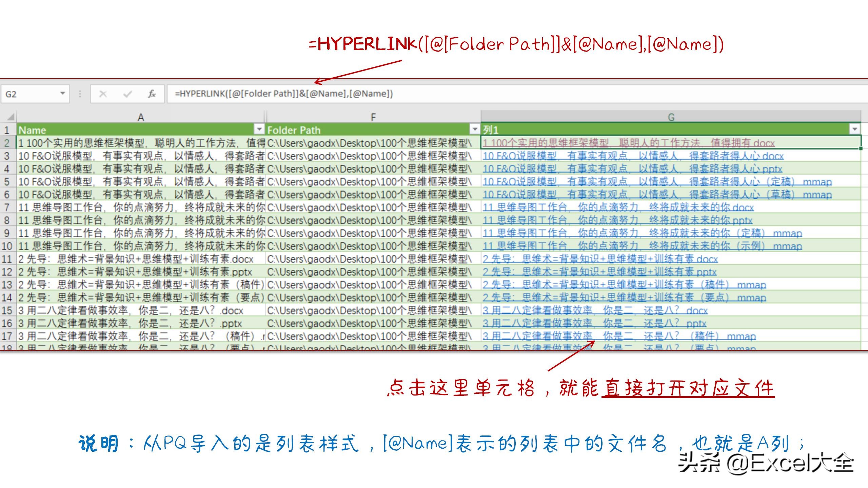Click the cancel (X) formula bar icon
The height and width of the screenshot is (488, 868).
(103, 94)
